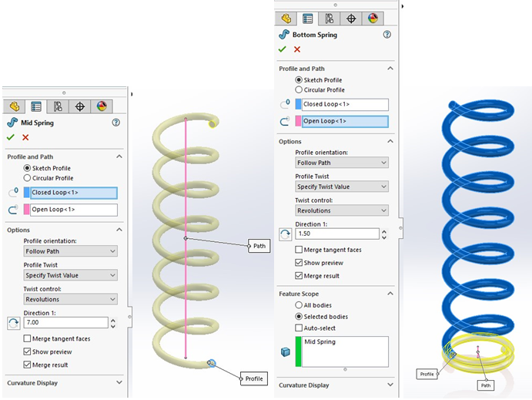
Task: Select Circular Profile in Mid Spring panel
Action: (28, 178)
